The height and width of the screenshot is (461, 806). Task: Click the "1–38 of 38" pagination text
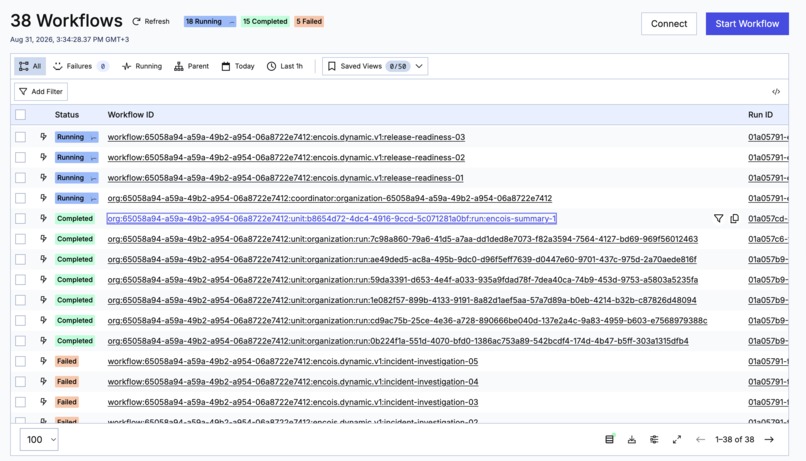[x=735, y=439]
